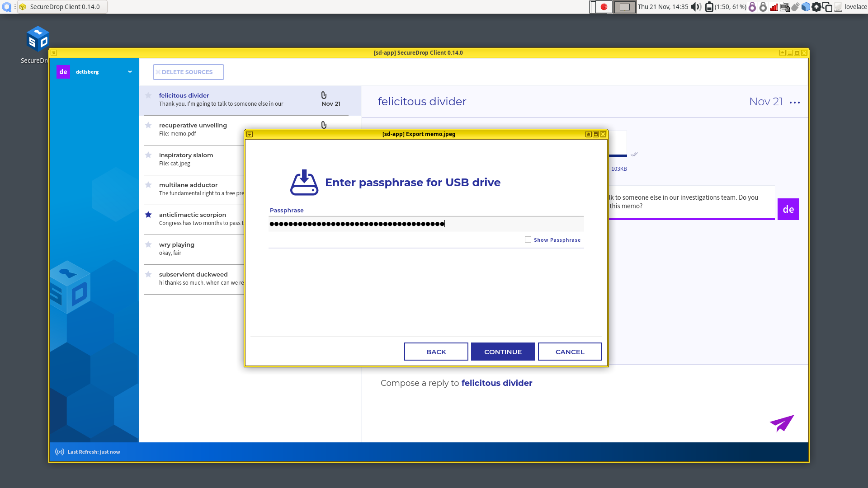The height and width of the screenshot is (488, 868).
Task: Click the lovelace username in top panel
Action: point(856,7)
